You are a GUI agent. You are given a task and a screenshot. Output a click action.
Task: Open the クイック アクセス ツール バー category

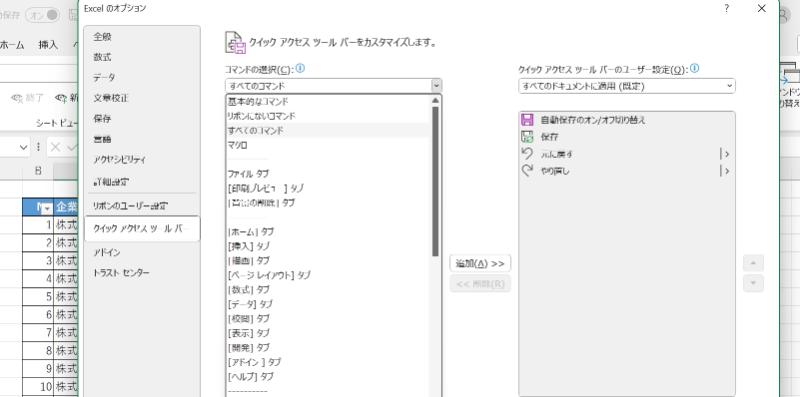pyautogui.click(x=142, y=229)
